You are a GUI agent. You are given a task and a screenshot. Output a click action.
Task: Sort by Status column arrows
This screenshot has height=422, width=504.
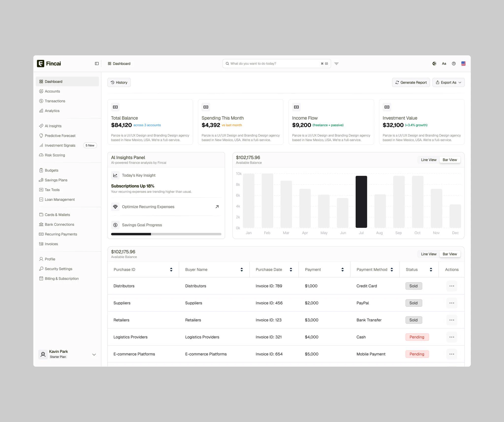coord(431,270)
